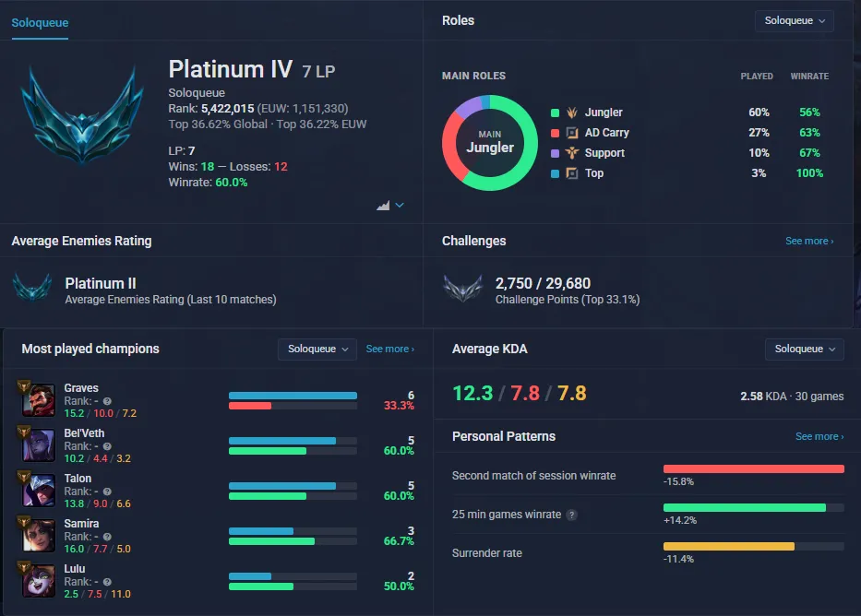This screenshot has height=616, width=861.
Task: Open See more for most played champions
Action: pyautogui.click(x=389, y=349)
